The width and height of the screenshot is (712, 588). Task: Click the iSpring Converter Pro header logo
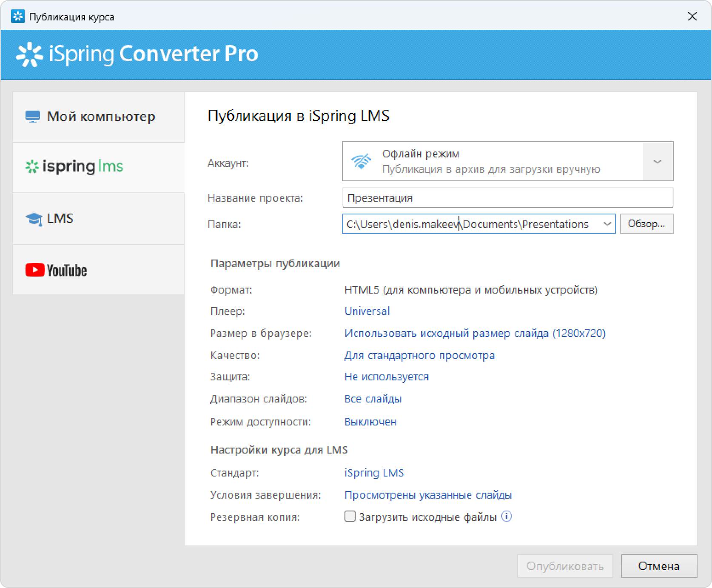click(x=137, y=54)
